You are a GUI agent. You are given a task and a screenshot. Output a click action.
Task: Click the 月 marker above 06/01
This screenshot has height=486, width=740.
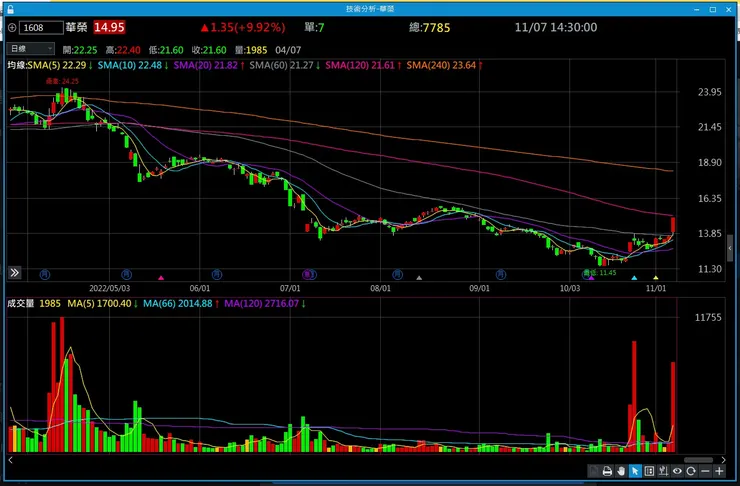pyautogui.click(x=217, y=274)
